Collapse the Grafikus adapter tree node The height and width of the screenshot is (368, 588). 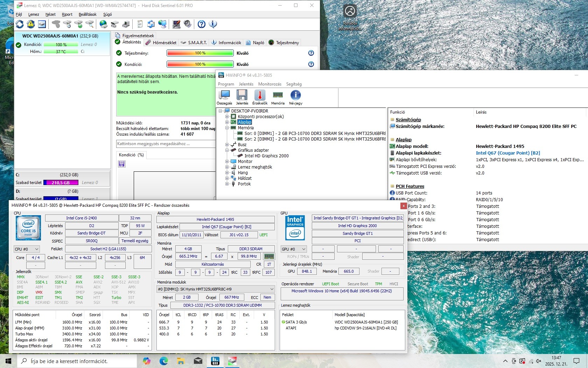click(227, 150)
